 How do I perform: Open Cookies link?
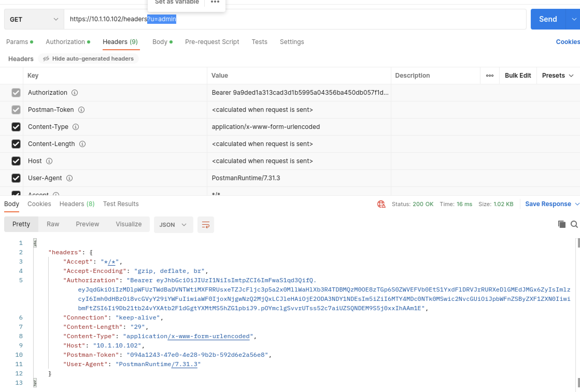click(568, 42)
